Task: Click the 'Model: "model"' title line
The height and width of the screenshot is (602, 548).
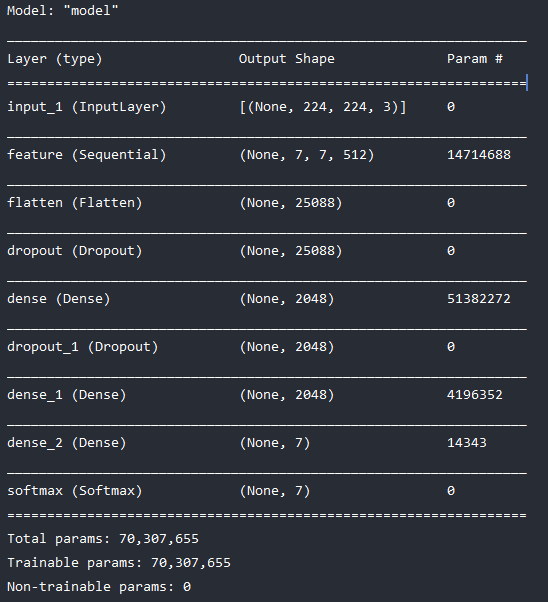Action: coord(63,11)
